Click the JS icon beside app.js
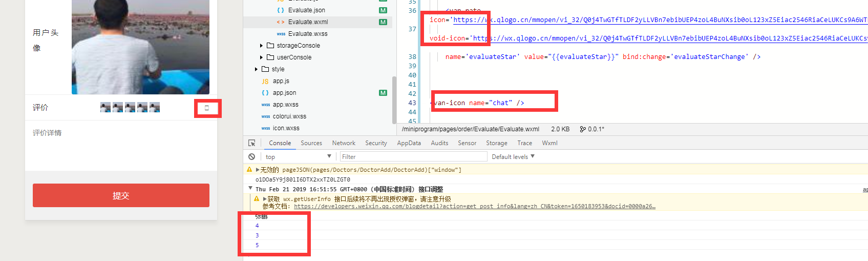Image resolution: width=868 pixels, height=261 pixels. [265, 81]
